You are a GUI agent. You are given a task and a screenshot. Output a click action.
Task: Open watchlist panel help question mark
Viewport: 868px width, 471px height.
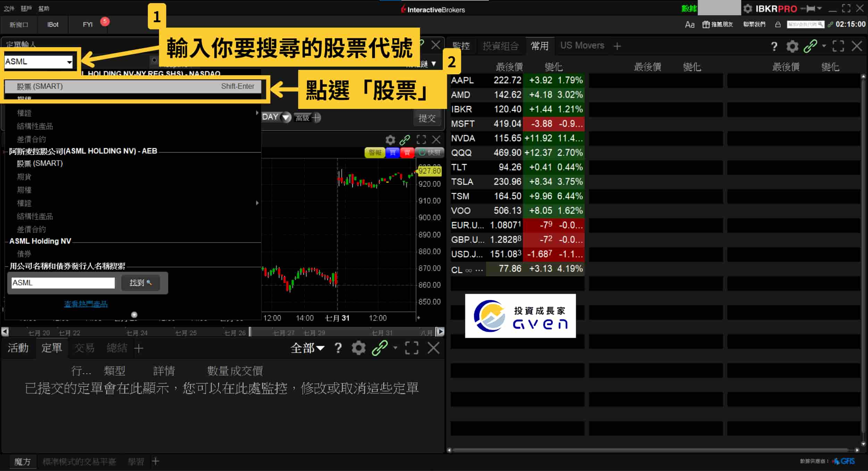pyautogui.click(x=774, y=46)
